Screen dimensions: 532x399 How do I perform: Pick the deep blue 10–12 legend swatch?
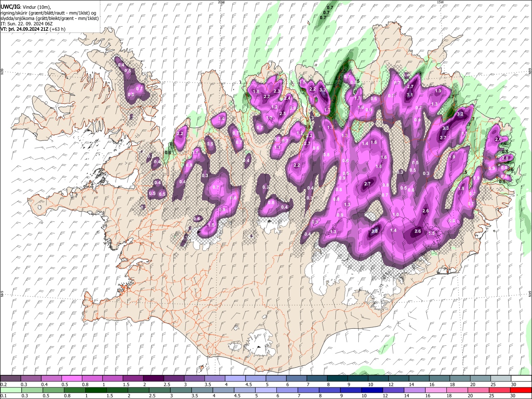pyautogui.click(x=372, y=390)
